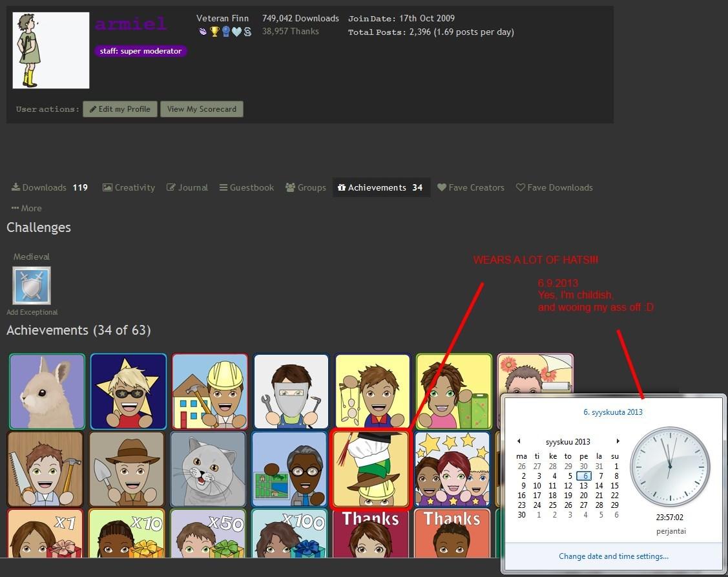This screenshot has width=728, height=577.
Task: Open the x1 gift achievement badge
Action: click(45, 533)
